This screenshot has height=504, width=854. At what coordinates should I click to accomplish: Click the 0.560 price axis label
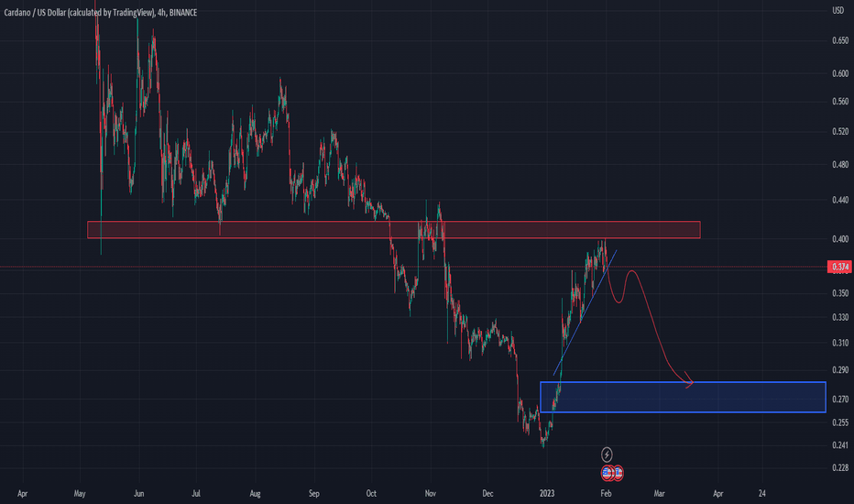(x=840, y=102)
